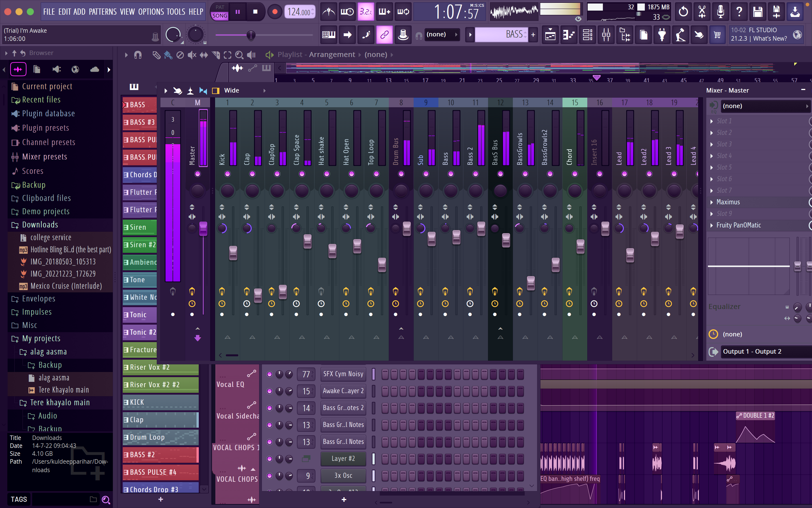Toggle mute for 3x Osc channel

coord(270,476)
